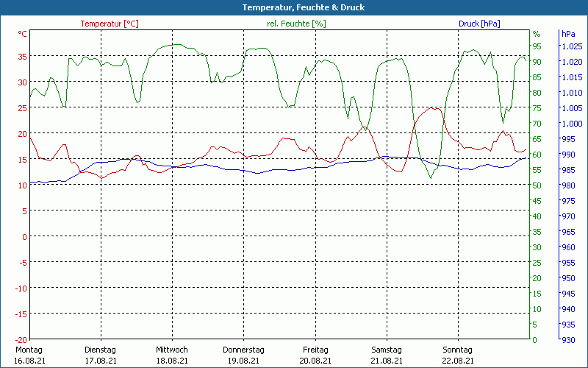Click '970' on the blue pressure axis

click(x=568, y=216)
